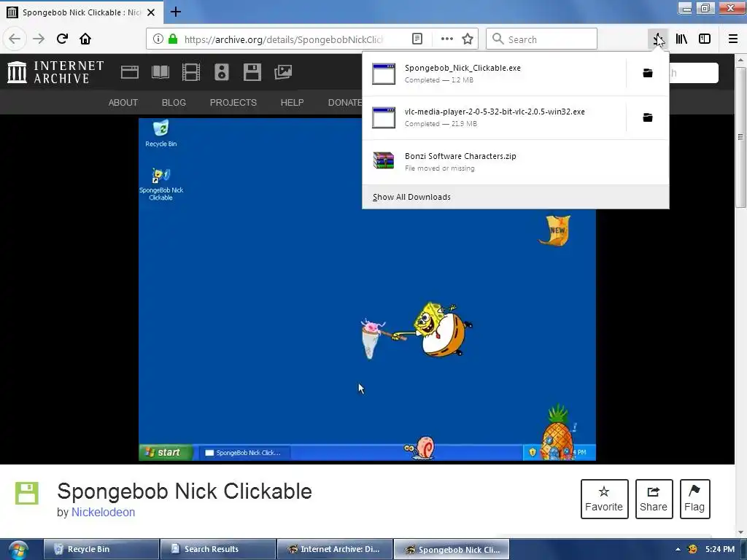Click SpongeBob Nick Clickable shortcut in emulator
This screenshot has height=560, width=747.
click(160, 184)
